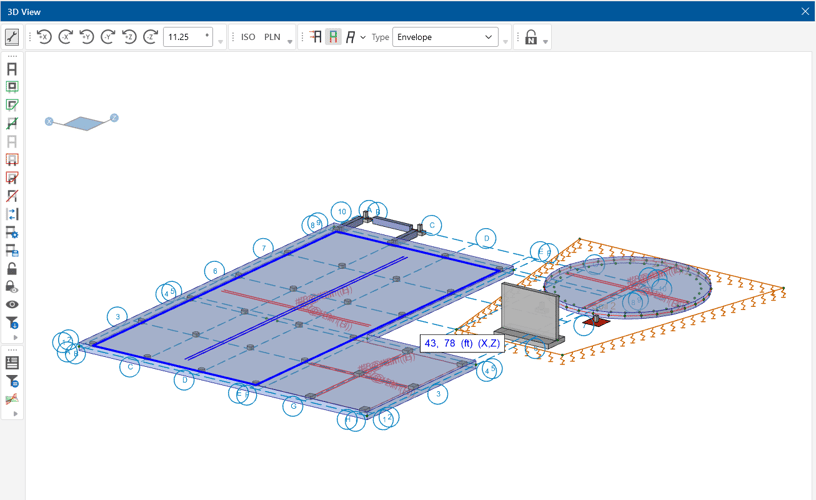Open the list panel icon in sidebar
This screenshot has height=500, width=816.
(12, 363)
